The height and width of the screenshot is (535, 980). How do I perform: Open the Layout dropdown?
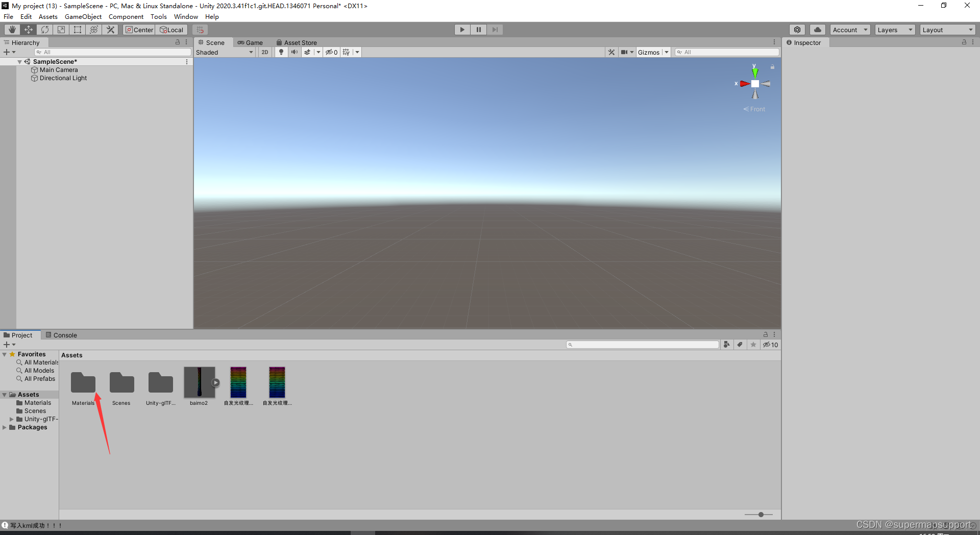tap(947, 29)
